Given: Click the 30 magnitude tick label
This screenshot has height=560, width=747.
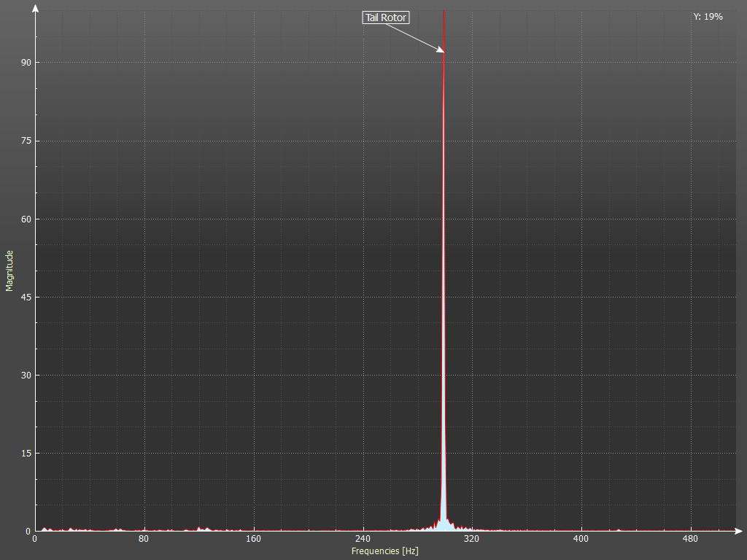Looking at the screenshot, I should 26,375.
